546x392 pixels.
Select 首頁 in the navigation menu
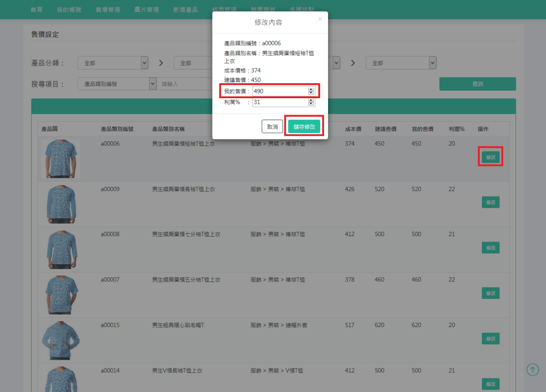tap(36, 9)
